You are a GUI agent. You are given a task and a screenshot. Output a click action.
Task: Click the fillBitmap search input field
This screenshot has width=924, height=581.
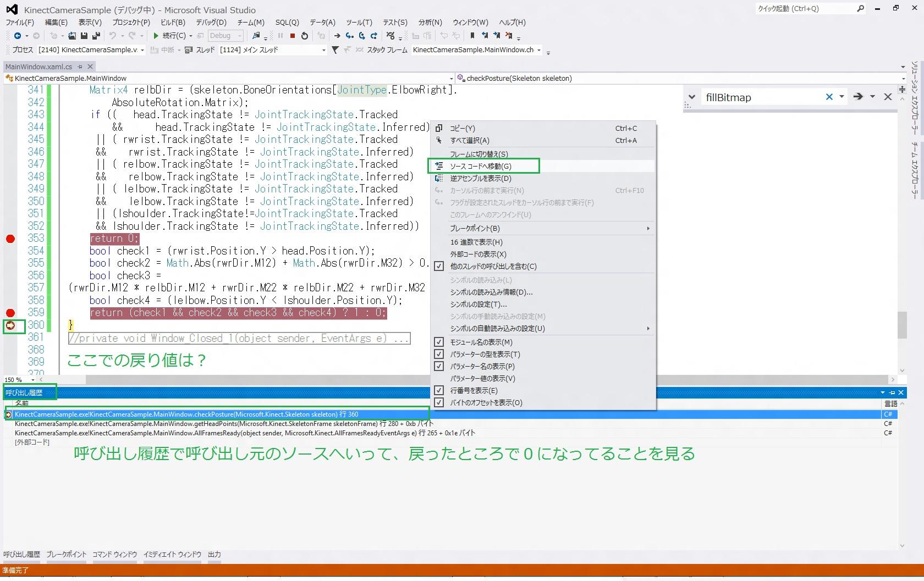pyautogui.click(x=759, y=97)
